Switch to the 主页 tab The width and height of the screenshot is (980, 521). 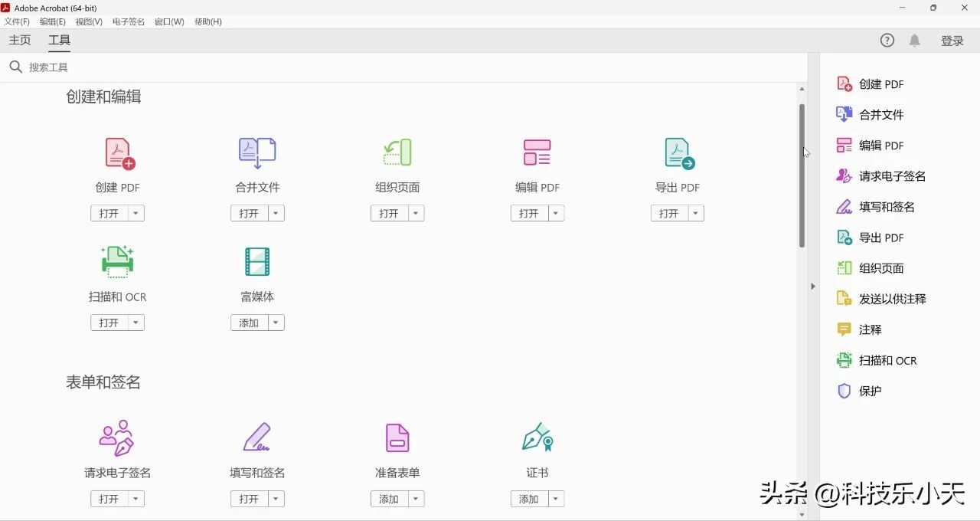[20, 40]
